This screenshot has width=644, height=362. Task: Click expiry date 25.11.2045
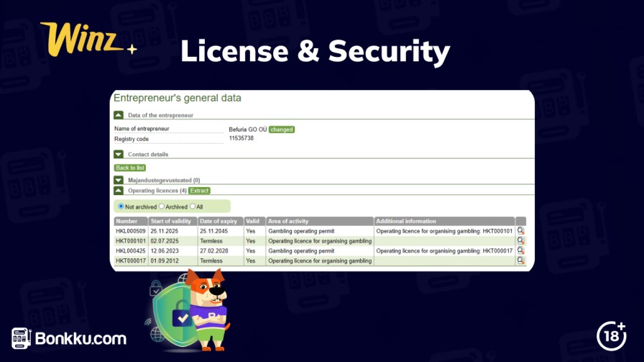[213, 231]
